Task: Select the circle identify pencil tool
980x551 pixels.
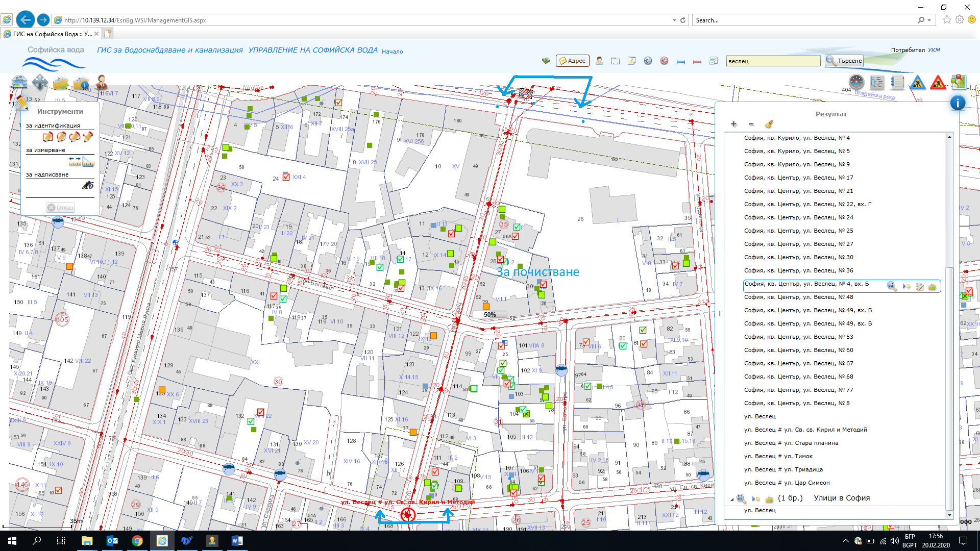Action: click(61, 137)
